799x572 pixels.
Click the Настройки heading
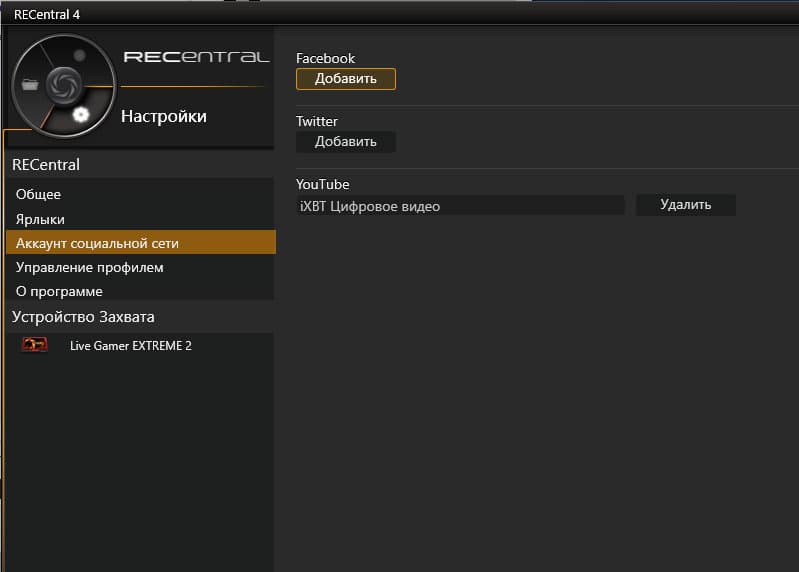[164, 116]
